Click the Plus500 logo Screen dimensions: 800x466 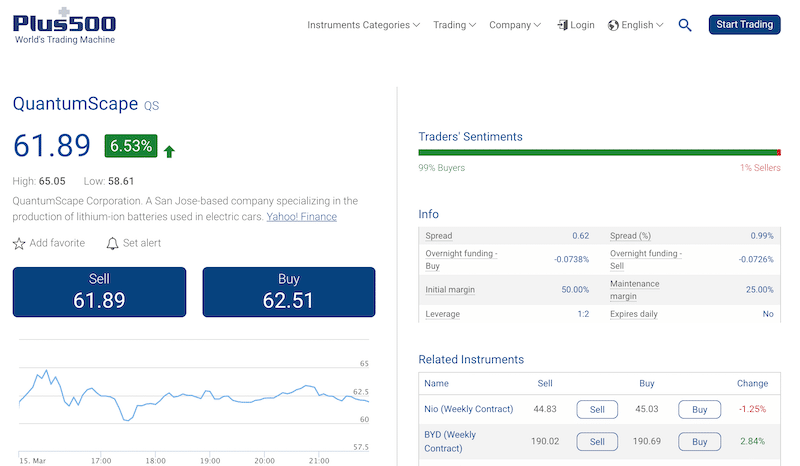(64, 26)
